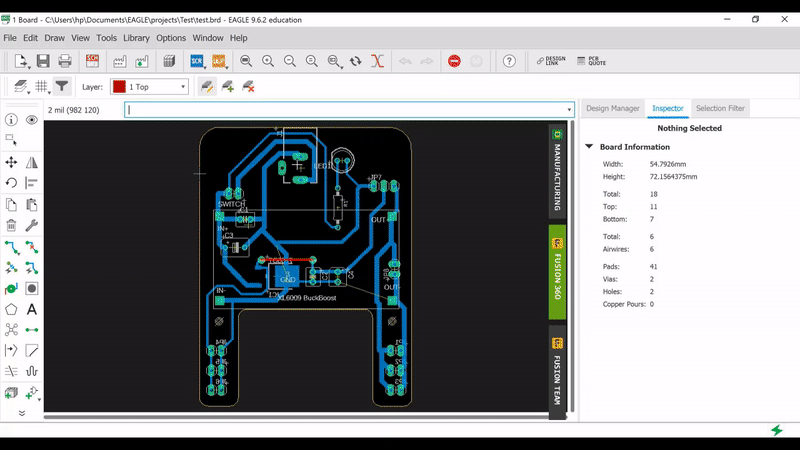Switch to the Design Manager tab
The image size is (800, 450).
click(x=612, y=108)
